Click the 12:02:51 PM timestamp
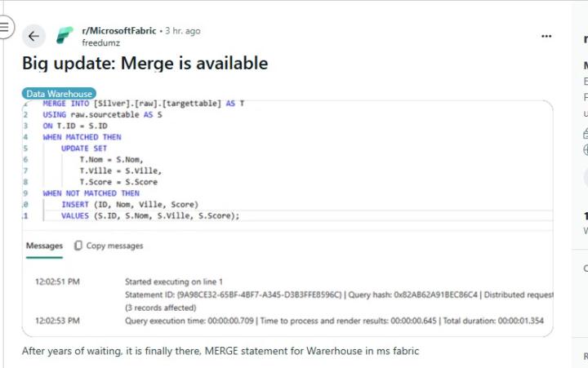The image size is (588, 368). click(x=57, y=282)
